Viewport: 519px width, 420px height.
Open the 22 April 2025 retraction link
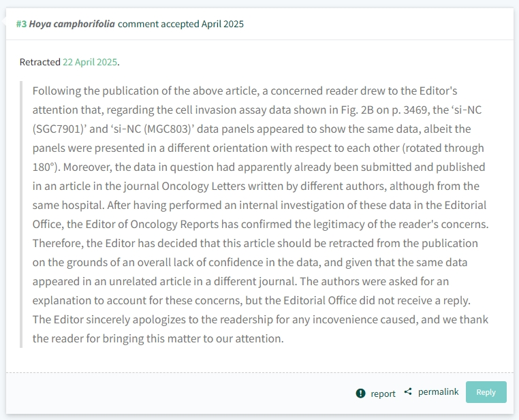pyautogui.click(x=90, y=62)
